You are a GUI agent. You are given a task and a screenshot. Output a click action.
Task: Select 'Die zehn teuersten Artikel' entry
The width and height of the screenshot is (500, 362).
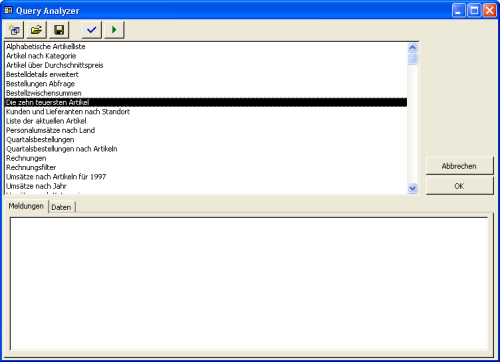point(206,102)
